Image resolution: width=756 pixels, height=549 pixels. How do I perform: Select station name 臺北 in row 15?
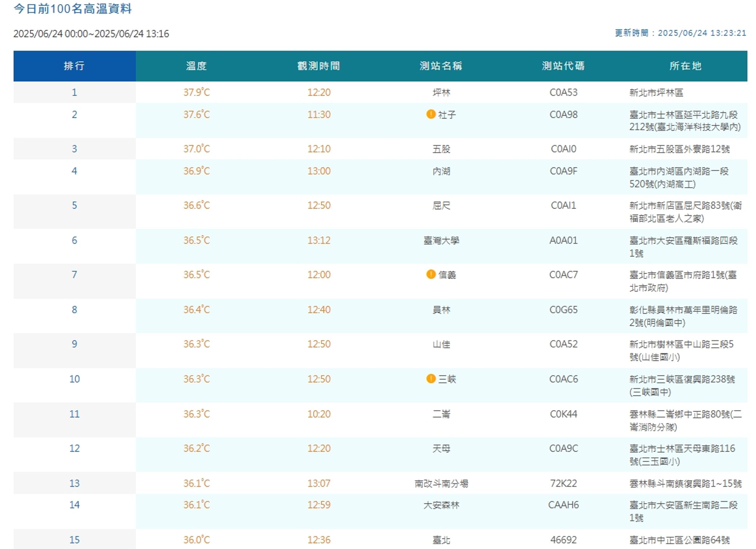441,540
